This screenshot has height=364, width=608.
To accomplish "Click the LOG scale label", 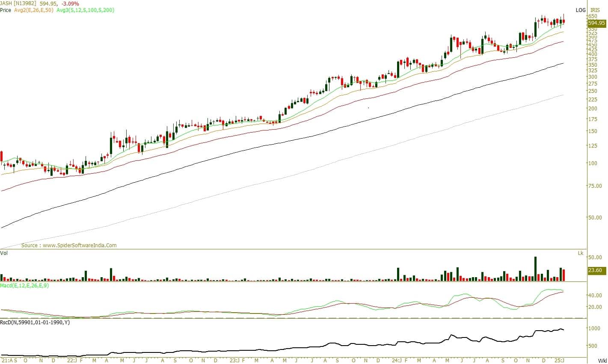I will point(581,10).
